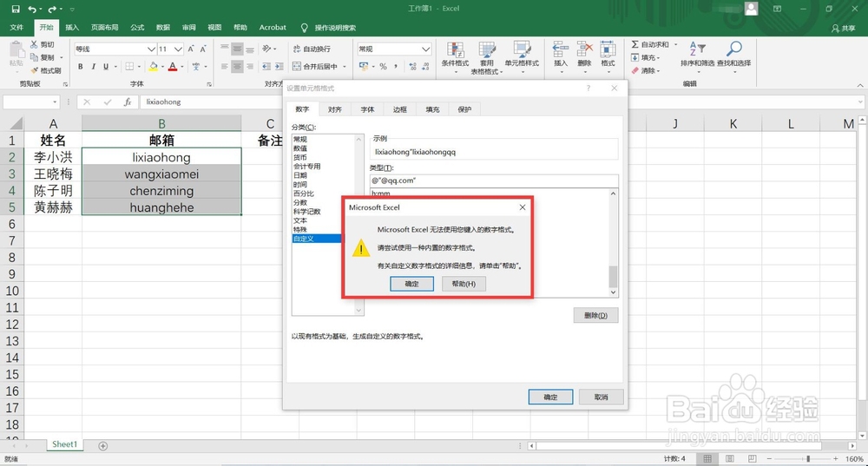Screen dimensions: 868x466
Task: Select 百分比 in the category list
Action: click(x=303, y=194)
